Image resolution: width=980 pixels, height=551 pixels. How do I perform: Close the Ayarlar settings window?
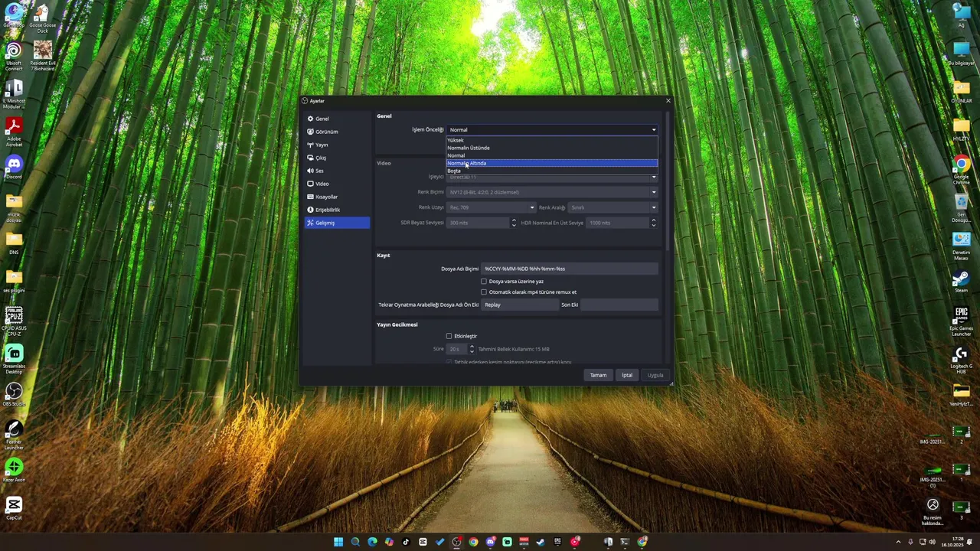(x=668, y=100)
